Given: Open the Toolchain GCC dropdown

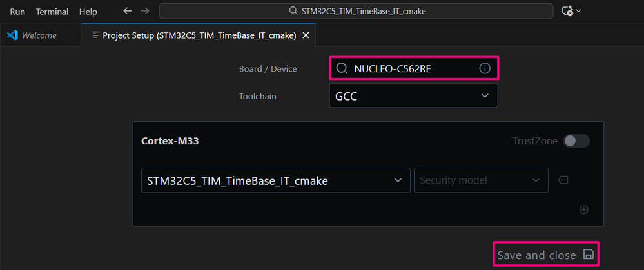Looking at the screenshot, I should [x=414, y=95].
